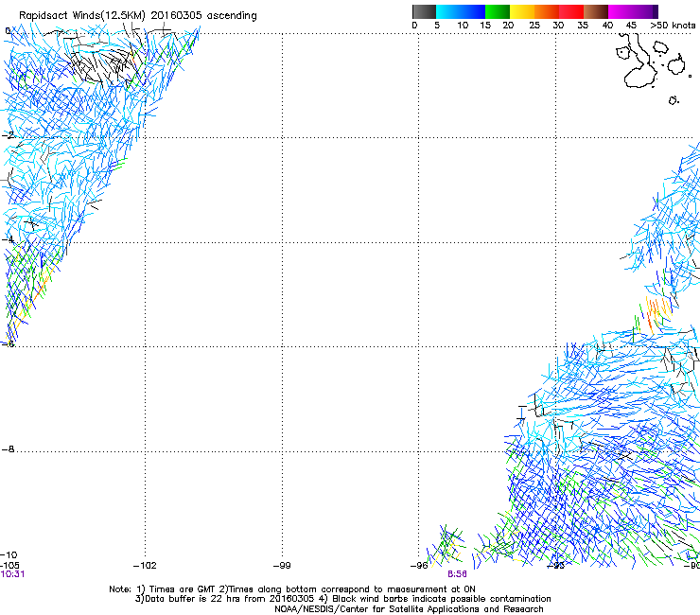Click the '-2' latitude label
This screenshot has width=700, height=615.
coord(8,135)
